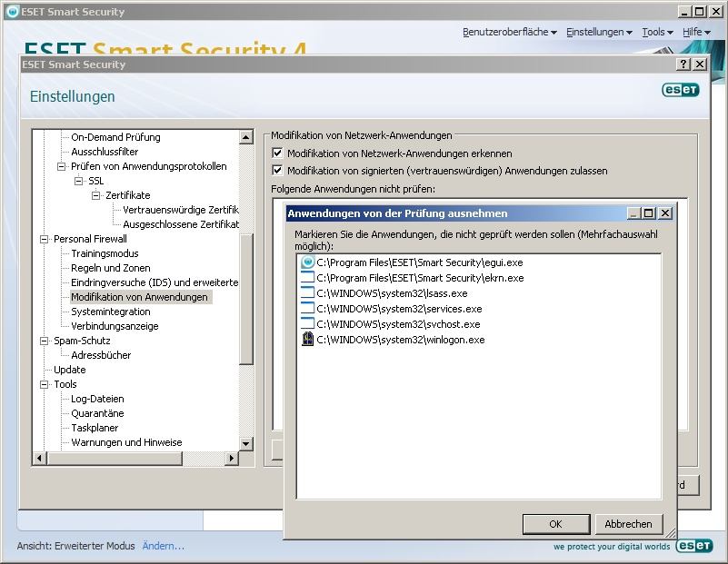The height and width of the screenshot is (564, 728).
Task: Click the svchost.exe file icon
Action: click(307, 323)
